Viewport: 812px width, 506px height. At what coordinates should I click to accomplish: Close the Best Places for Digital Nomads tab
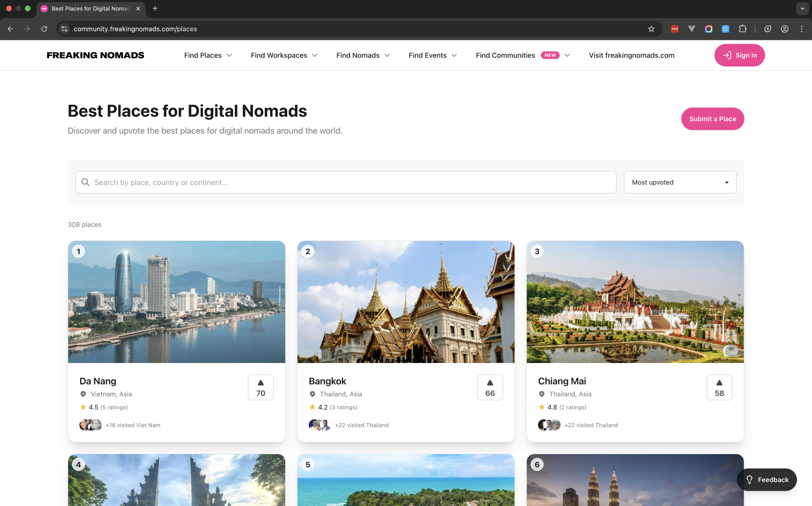(138, 9)
